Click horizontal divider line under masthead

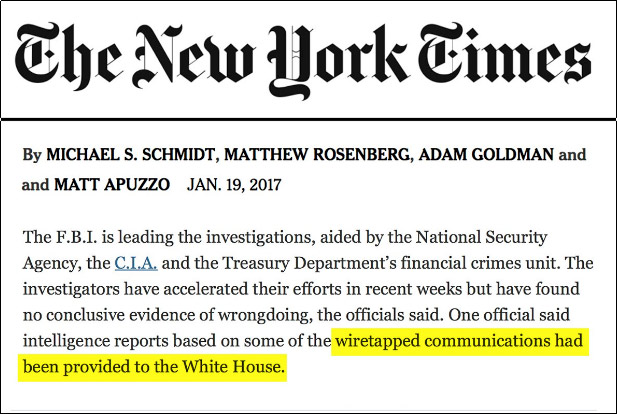pos(308,118)
